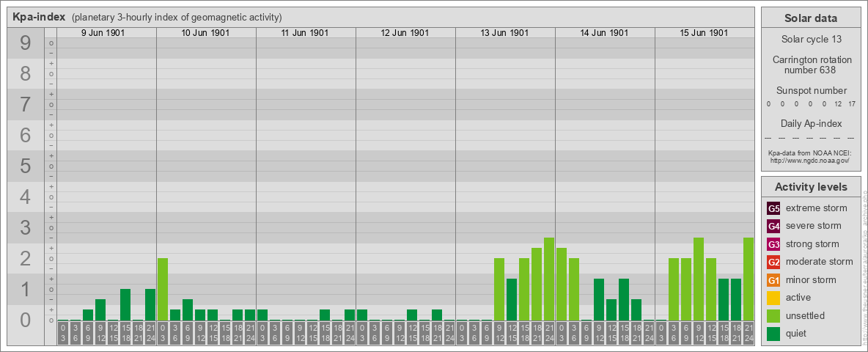
Task: Click the 15 Jun 9–12h light green bar
Action: click(698, 279)
